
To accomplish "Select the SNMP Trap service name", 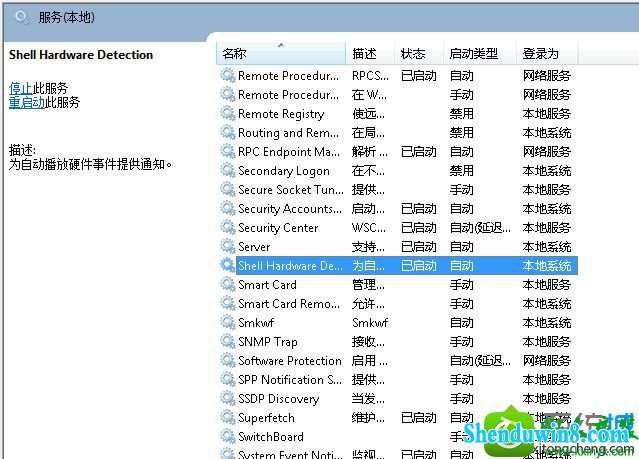I will pyautogui.click(x=268, y=342).
